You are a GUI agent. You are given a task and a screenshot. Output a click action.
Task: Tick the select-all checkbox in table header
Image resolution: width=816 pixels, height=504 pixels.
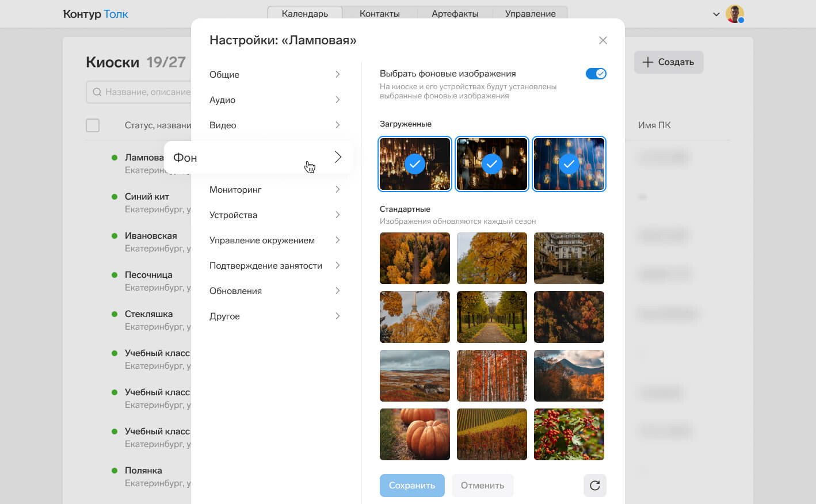[x=93, y=125]
